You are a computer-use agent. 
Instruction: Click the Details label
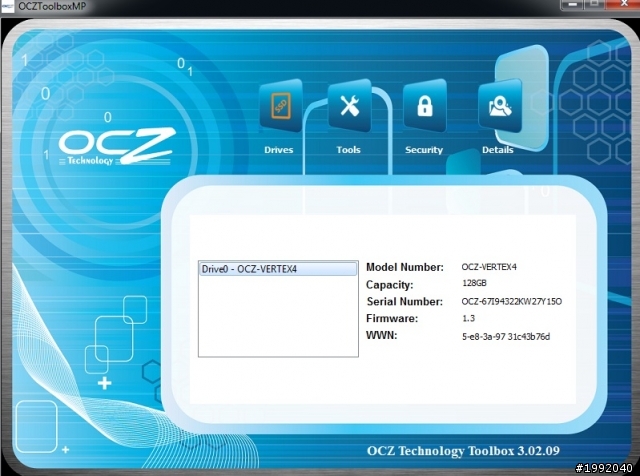pyautogui.click(x=498, y=150)
